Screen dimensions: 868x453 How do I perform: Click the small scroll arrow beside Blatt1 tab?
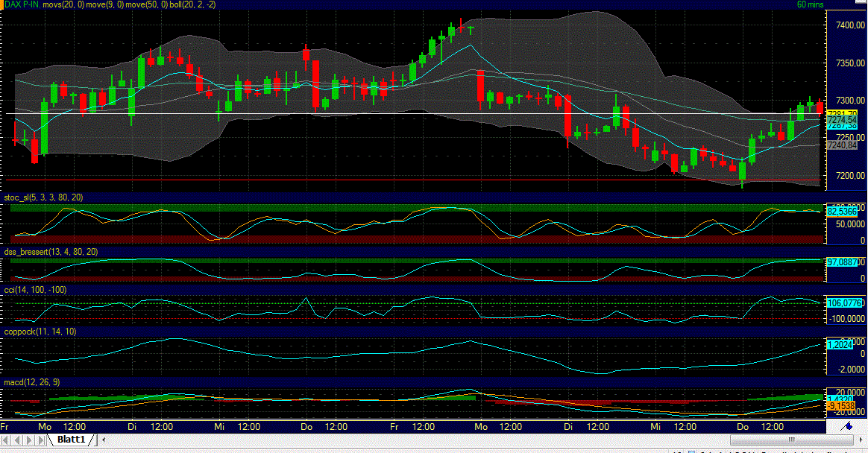pyautogui.click(x=104, y=440)
